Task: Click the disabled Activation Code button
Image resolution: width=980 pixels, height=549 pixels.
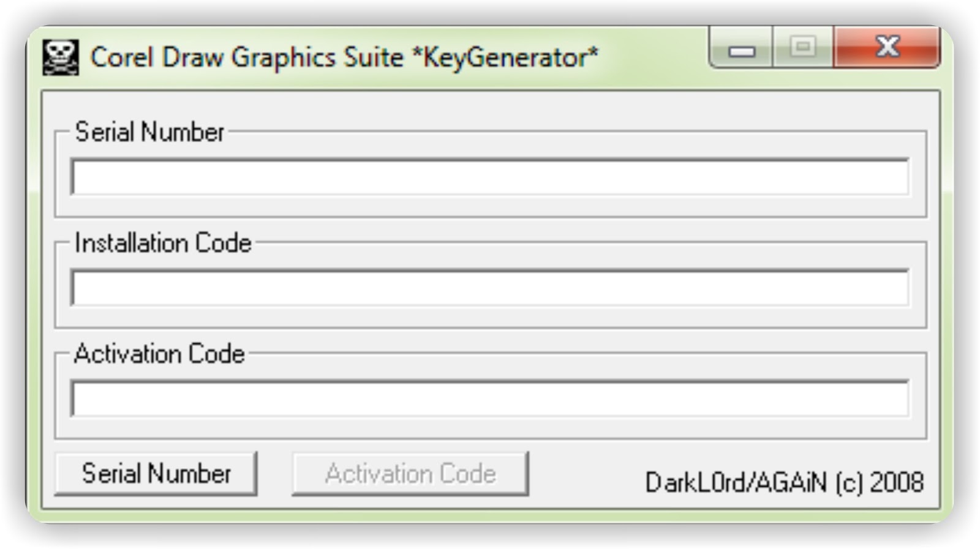Action: [x=410, y=474]
